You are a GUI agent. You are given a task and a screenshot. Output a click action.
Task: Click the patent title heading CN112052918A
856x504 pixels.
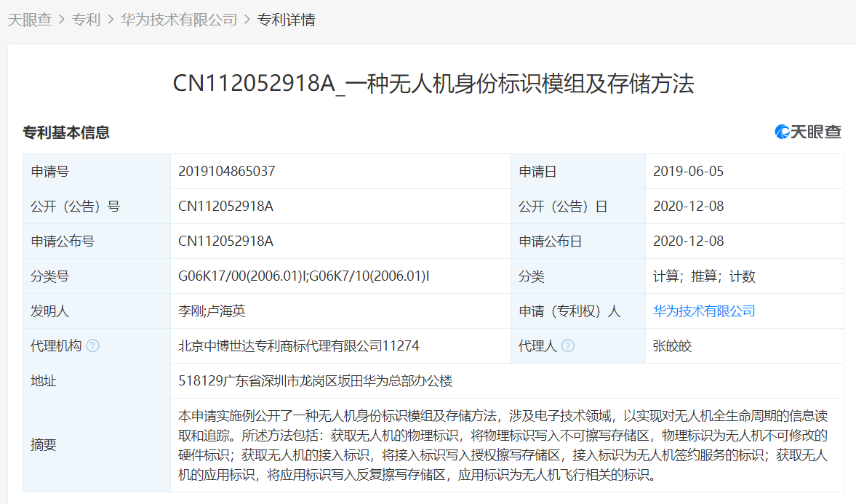pos(433,84)
